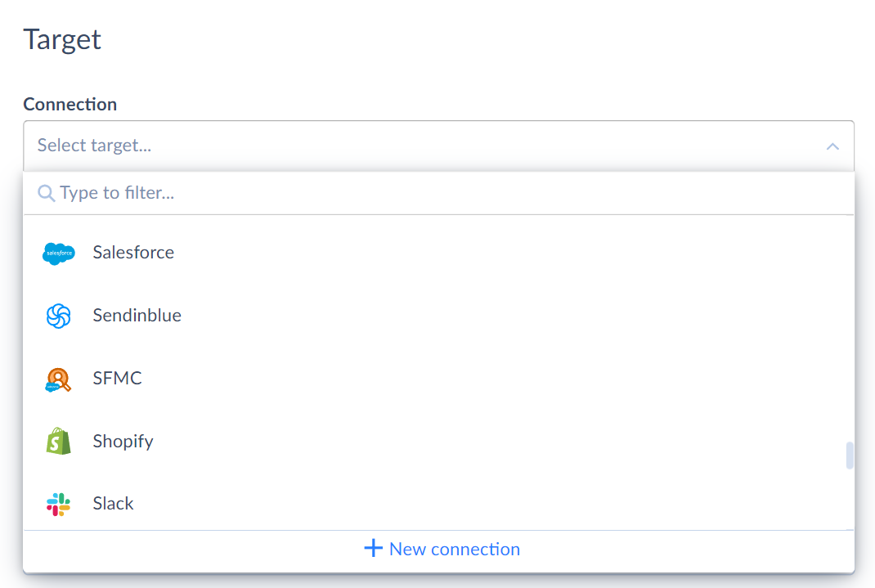The image size is (875, 588).
Task: Click the Sendinblue swirl logo icon
Action: pos(59,316)
